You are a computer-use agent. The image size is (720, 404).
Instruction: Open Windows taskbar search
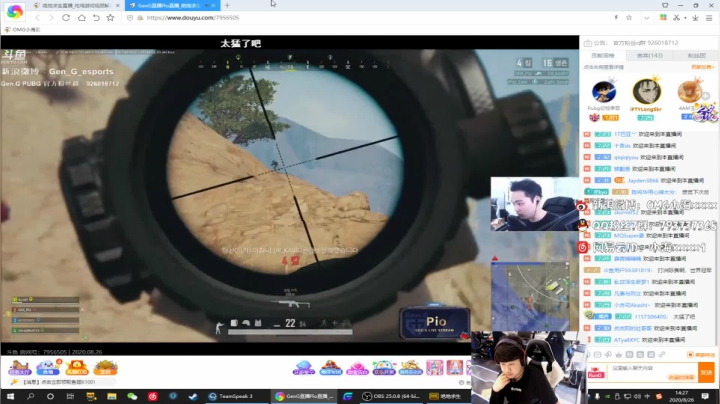point(30,396)
